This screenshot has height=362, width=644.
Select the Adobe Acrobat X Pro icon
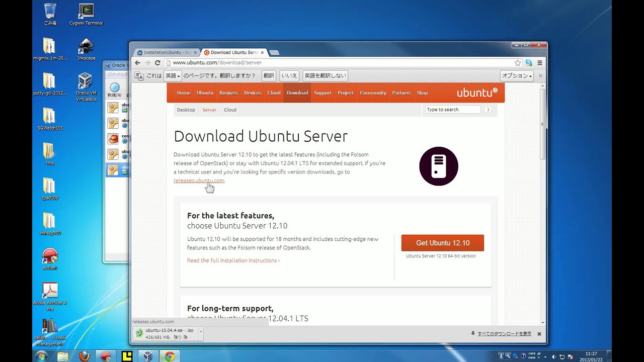50,297
